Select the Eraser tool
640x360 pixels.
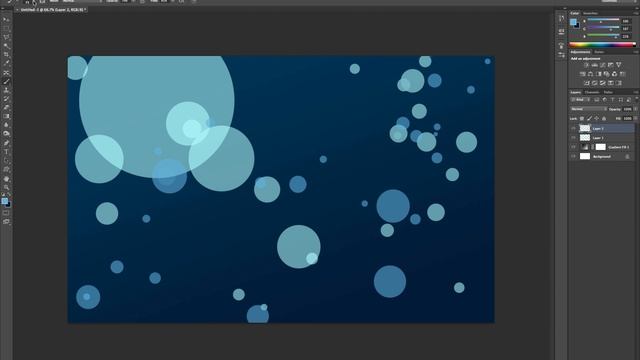[6, 108]
